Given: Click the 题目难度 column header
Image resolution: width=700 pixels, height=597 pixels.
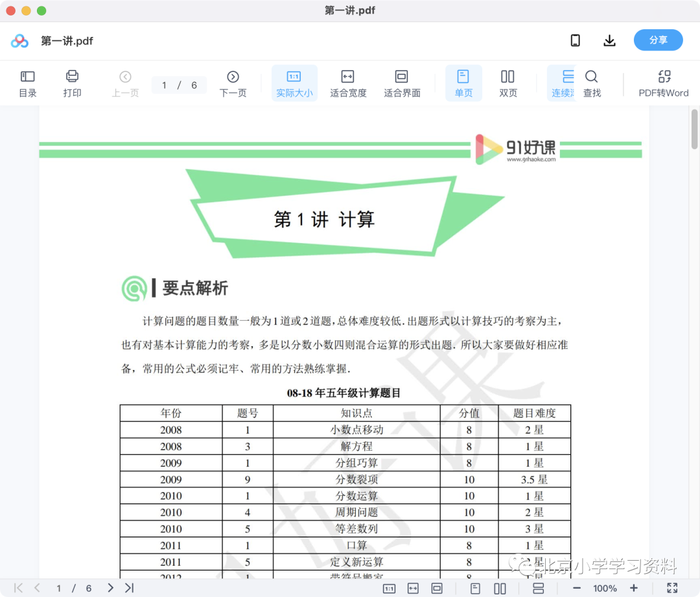Looking at the screenshot, I should pyautogui.click(x=534, y=413).
